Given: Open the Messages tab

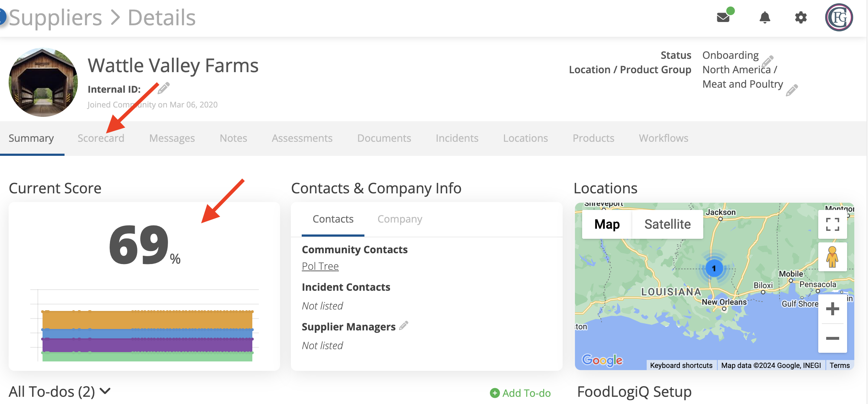Looking at the screenshot, I should (172, 138).
